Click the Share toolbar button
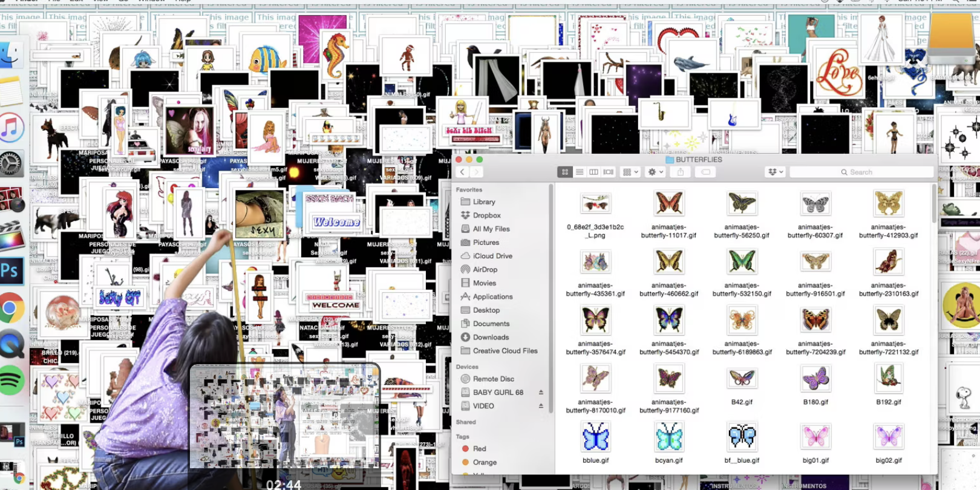The width and height of the screenshot is (980, 490). coord(681,172)
